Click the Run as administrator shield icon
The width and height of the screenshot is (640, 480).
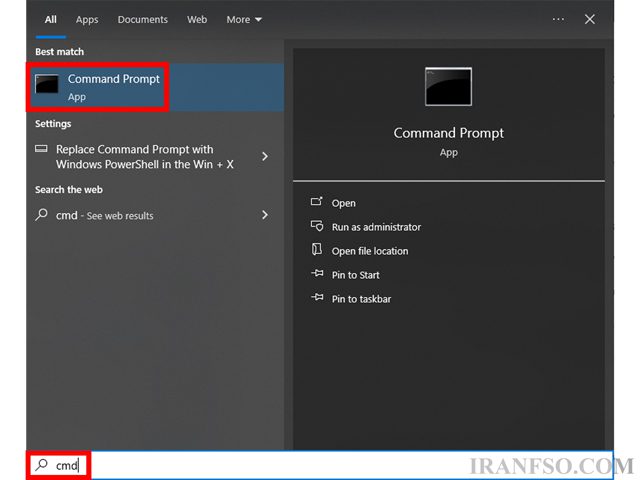(x=317, y=226)
